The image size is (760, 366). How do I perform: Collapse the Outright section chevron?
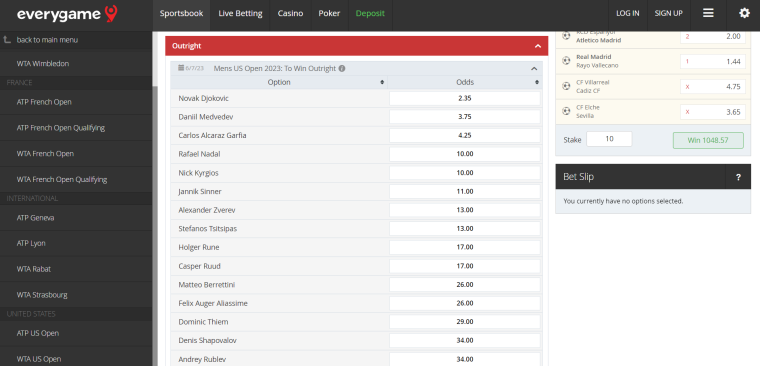pos(538,46)
